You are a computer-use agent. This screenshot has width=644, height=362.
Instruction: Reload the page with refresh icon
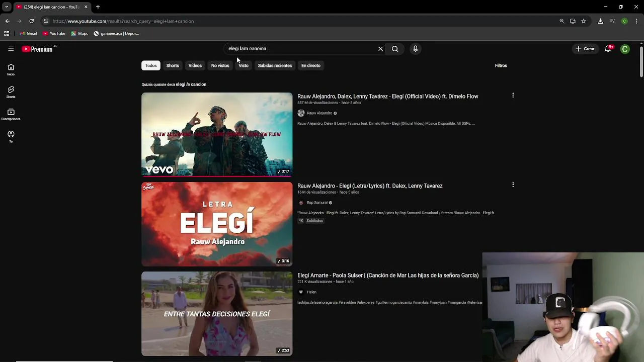(x=31, y=21)
